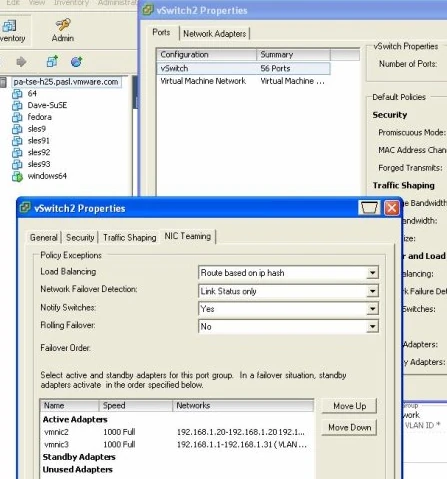Select the vSwitch row with 56 Ports

pyautogui.click(x=244, y=68)
